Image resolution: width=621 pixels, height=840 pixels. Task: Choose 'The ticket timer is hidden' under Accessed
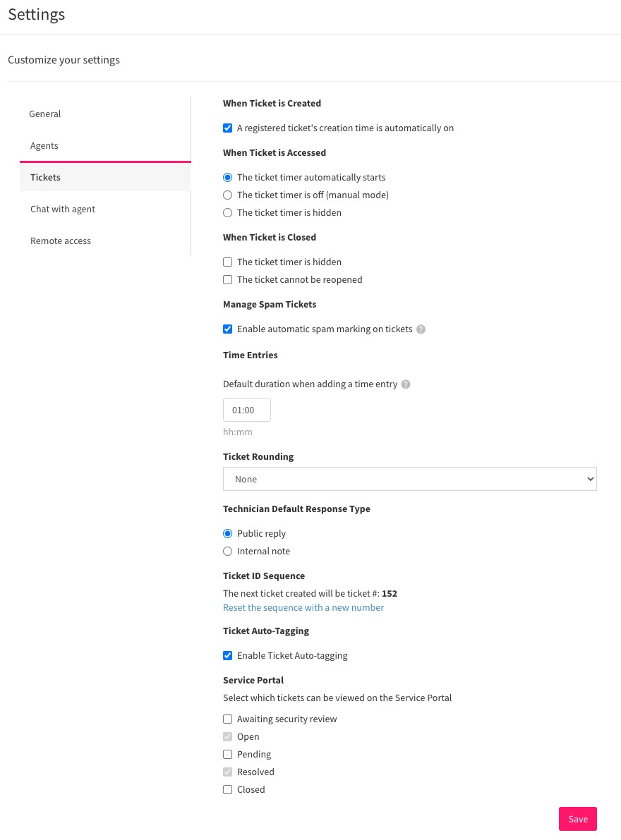[228, 213]
